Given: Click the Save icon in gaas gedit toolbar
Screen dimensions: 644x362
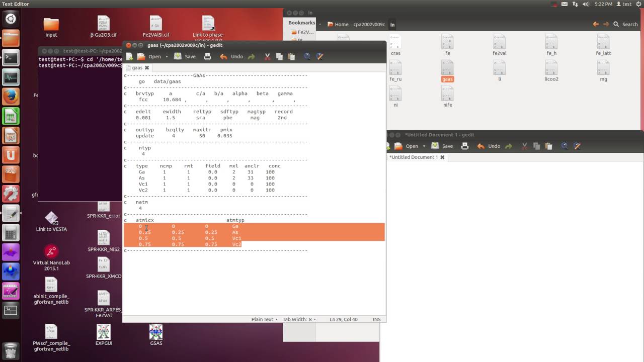Looking at the screenshot, I should pyautogui.click(x=178, y=57).
